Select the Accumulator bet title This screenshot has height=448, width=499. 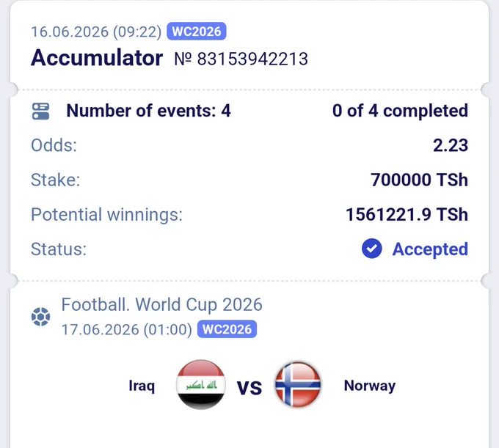pos(97,58)
